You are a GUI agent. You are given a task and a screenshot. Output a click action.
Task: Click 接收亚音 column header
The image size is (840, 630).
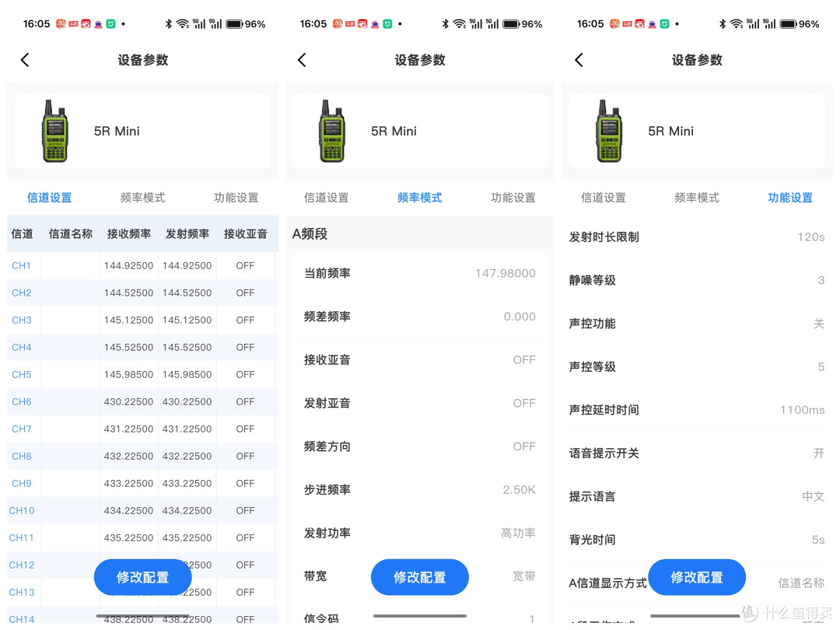click(x=245, y=233)
